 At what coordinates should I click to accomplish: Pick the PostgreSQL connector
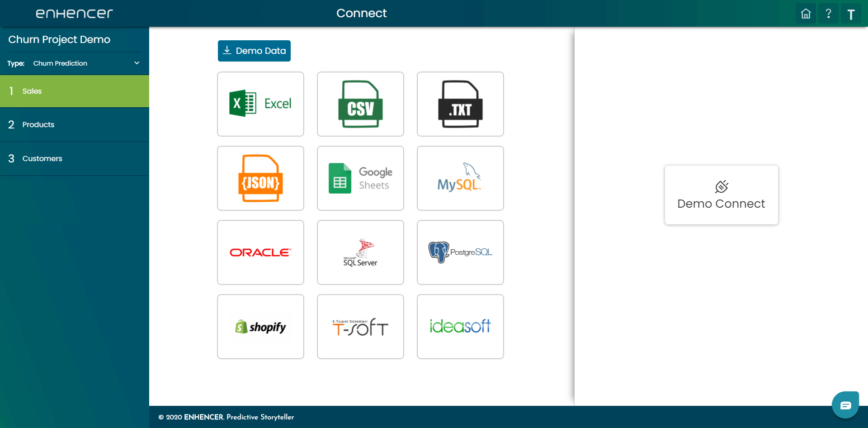[x=460, y=252]
